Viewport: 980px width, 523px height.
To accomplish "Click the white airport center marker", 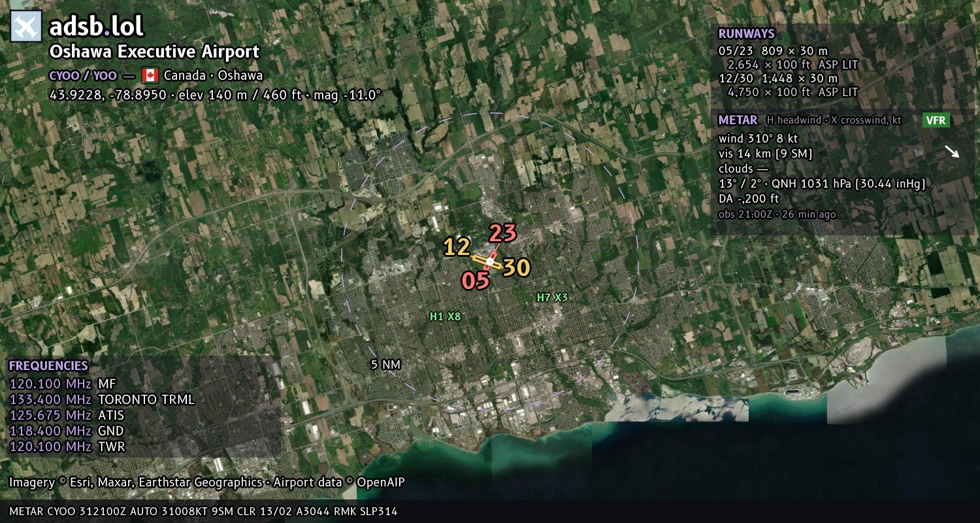I will (490, 261).
